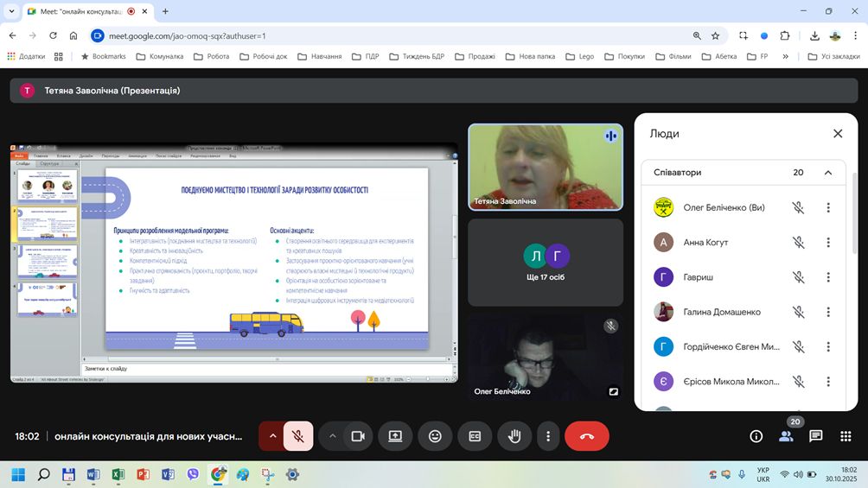Turn on closed captions
Image resolution: width=868 pixels, height=488 pixels.
point(475,436)
